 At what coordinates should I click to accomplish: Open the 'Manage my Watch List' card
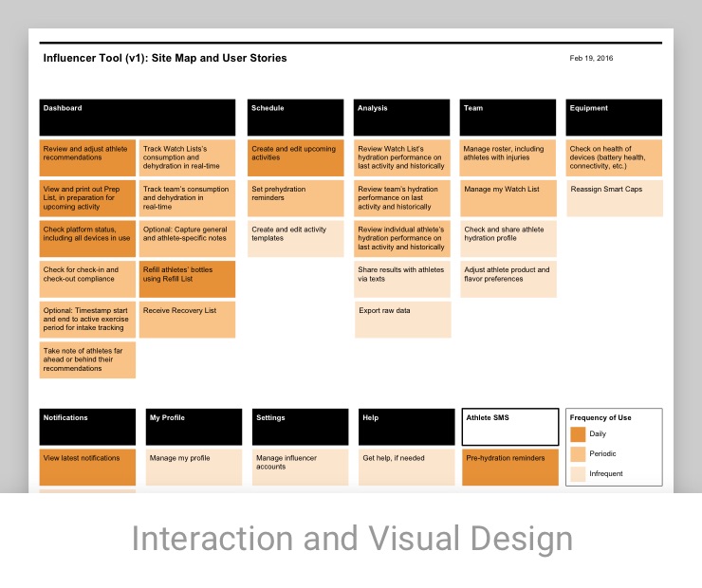[508, 198]
